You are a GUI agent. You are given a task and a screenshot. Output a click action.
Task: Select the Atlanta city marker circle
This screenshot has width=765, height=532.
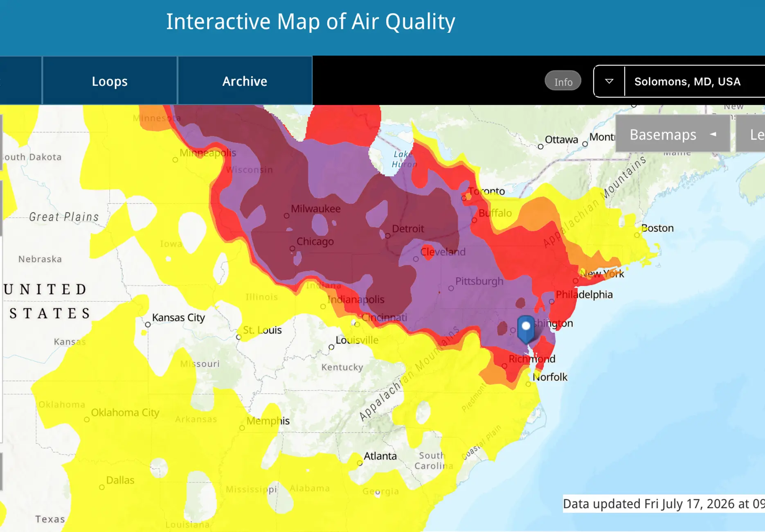(x=360, y=463)
